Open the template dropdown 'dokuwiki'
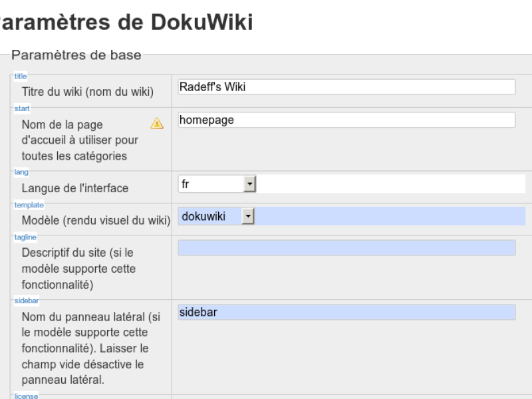 click(217, 216)
